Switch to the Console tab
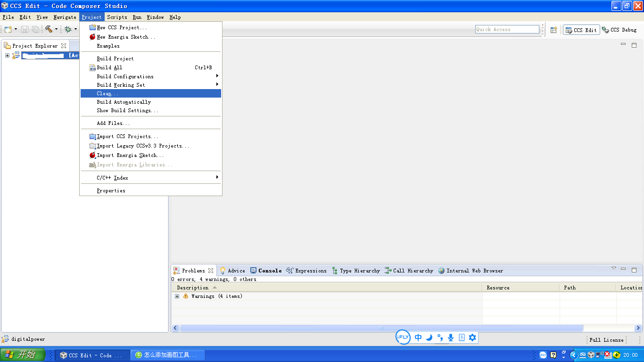 pos(266,271)
